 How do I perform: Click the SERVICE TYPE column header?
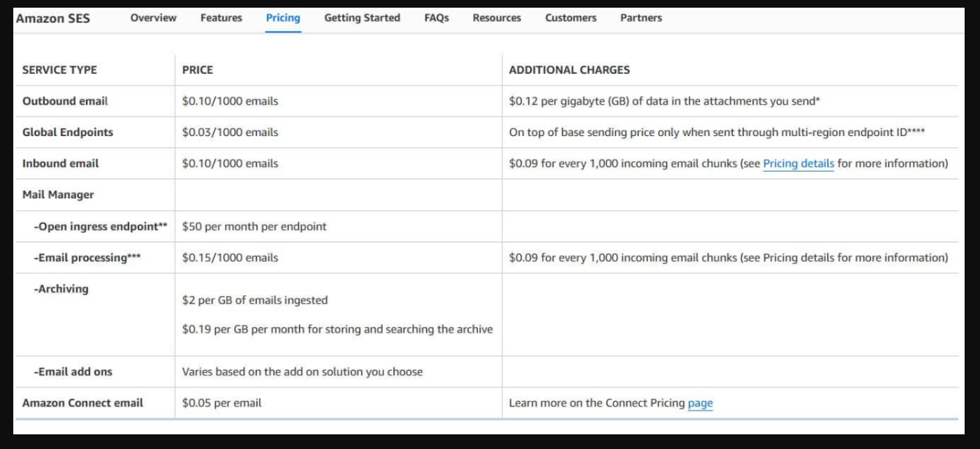(59, 70)
